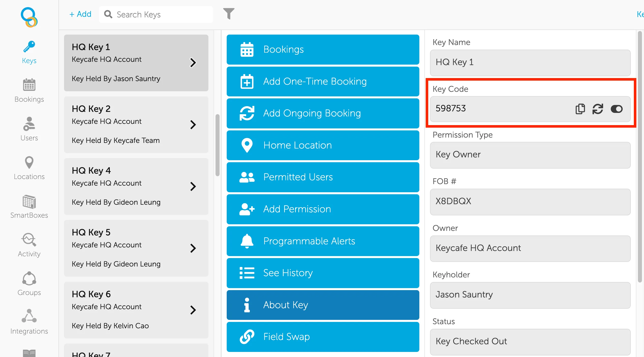
Task: Open Activity in sidebar
Action: [29, 245]
